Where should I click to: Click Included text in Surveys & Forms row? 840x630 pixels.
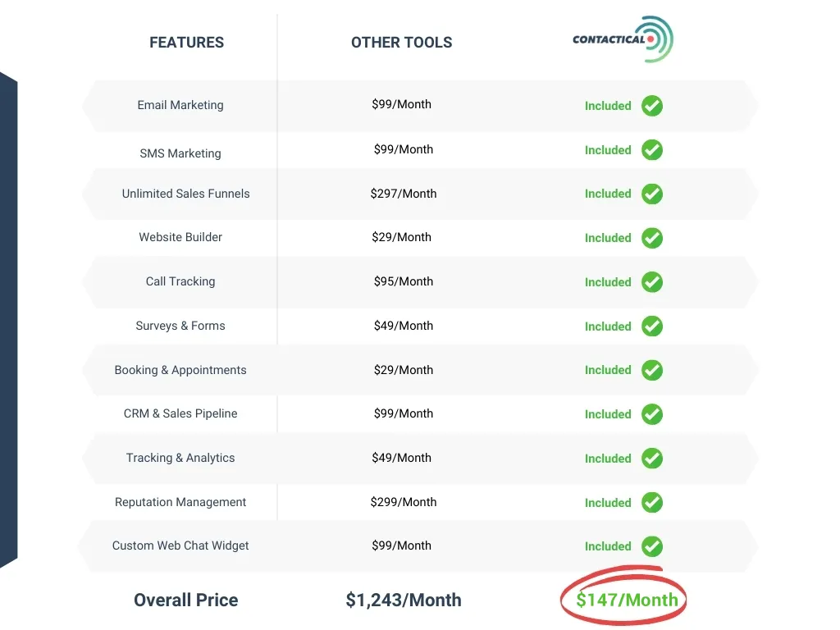click(608, 326)
